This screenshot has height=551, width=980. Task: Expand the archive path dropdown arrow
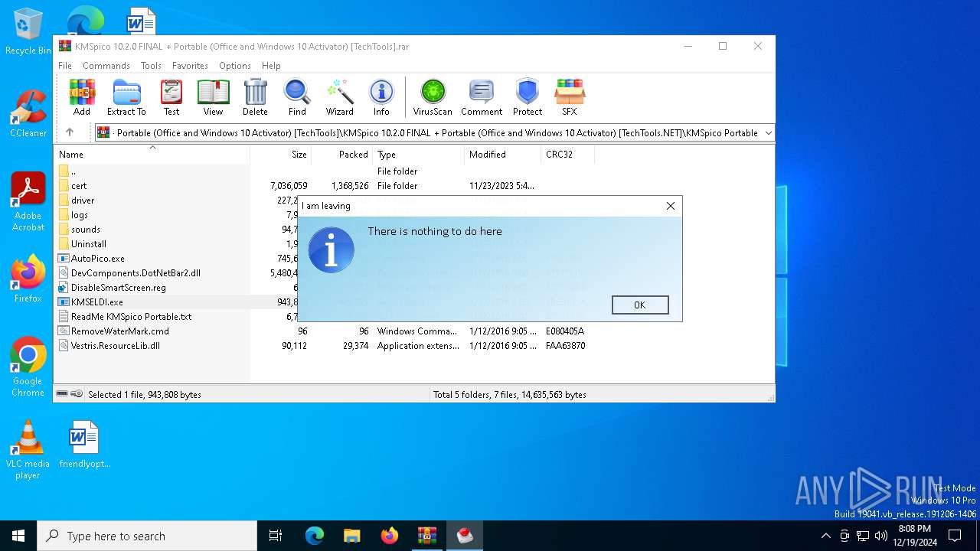[768, 132]
